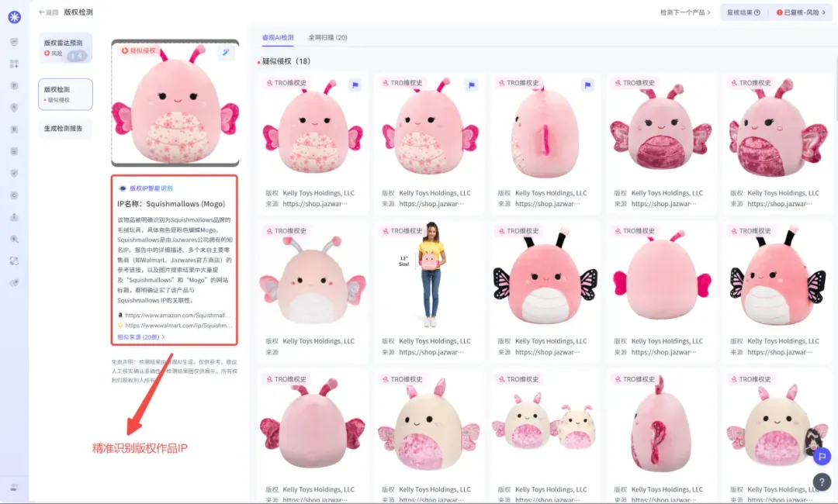Open the magnifier search icon in sidebar
Screen dimensions: 838x504
tap(15, 239)
